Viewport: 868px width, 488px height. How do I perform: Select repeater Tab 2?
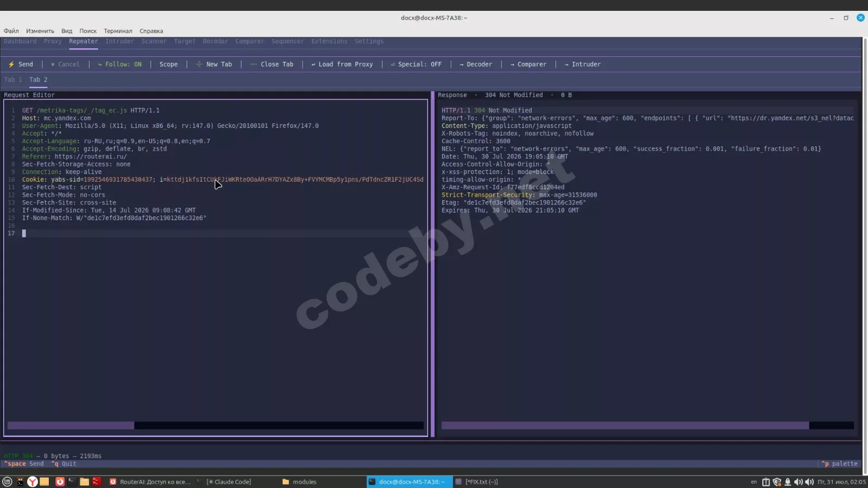(x=39, y=80)
